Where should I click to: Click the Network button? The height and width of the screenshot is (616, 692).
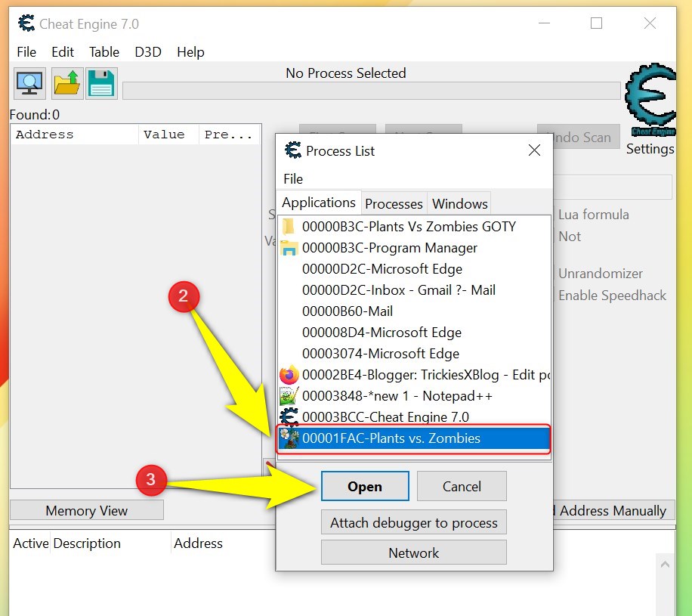tap(414, 553)
